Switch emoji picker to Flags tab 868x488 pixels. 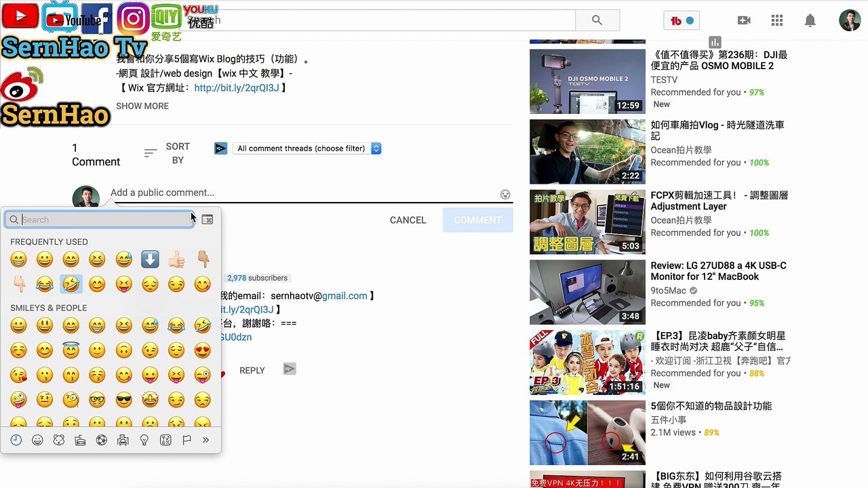[186, 440]
